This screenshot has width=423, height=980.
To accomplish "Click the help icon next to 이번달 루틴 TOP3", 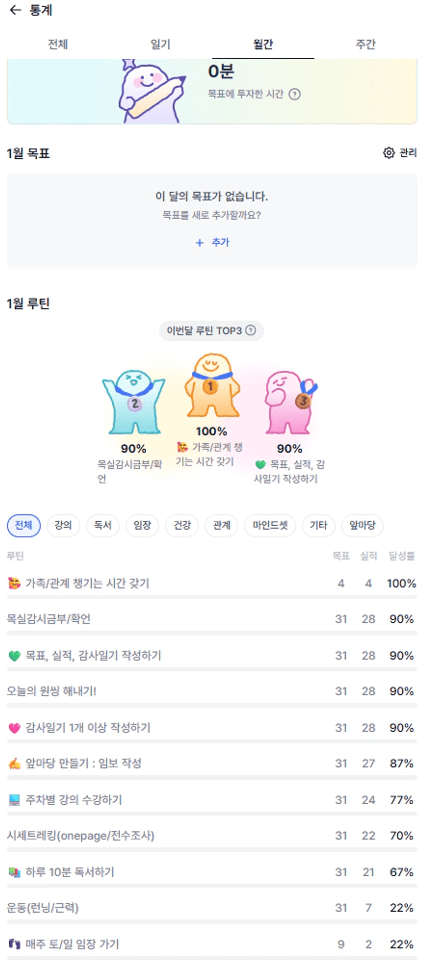I will [251, 331].
